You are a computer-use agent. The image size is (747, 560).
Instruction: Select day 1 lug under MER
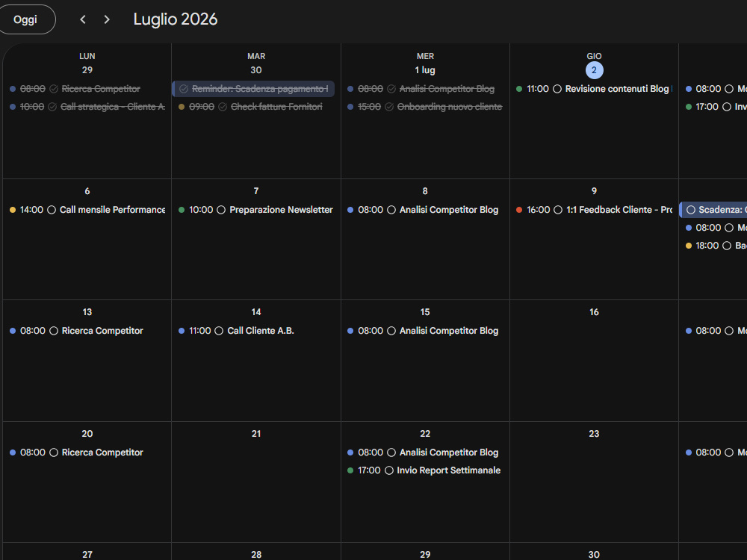[x=425, y=70]
